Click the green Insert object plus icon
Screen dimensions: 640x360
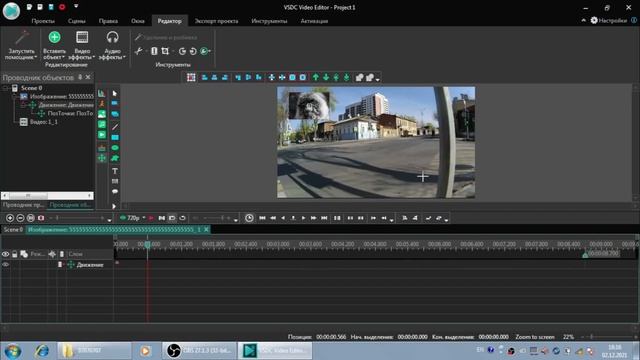54,38
